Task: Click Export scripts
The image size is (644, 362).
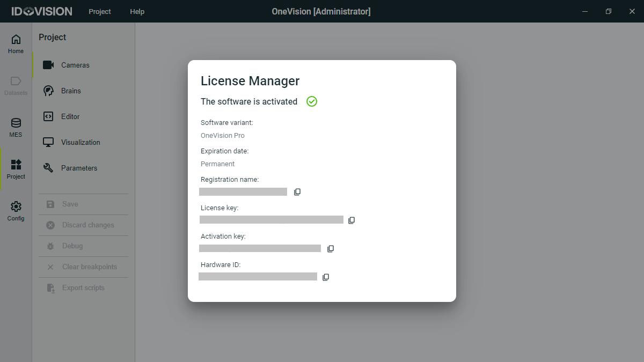Action: pos(83,287)
